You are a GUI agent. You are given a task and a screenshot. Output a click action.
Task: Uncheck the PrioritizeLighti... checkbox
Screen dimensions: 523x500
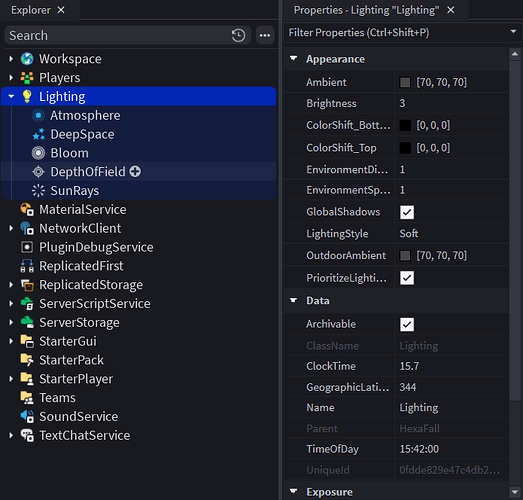pos(407,278)
